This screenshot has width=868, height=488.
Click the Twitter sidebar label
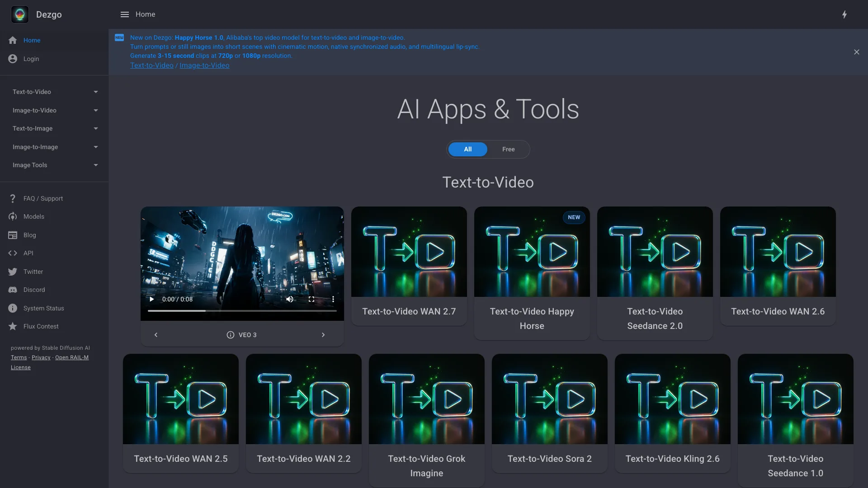33,272
